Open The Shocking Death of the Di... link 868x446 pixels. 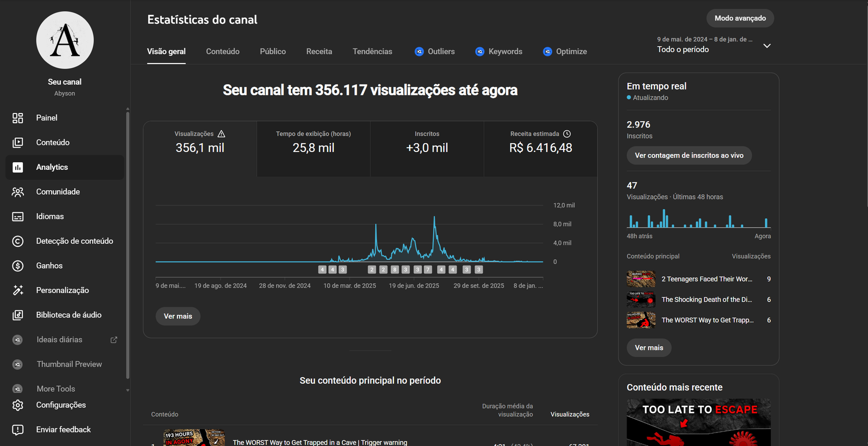(707, 300)
